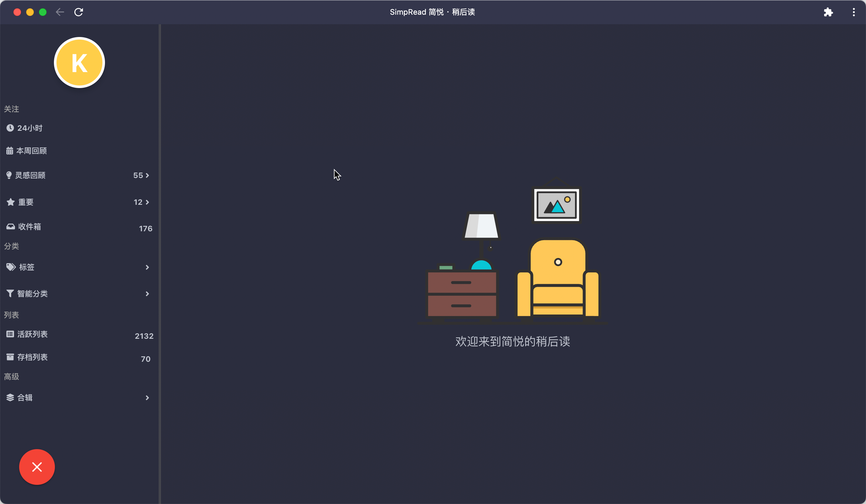Expand the 重要 chevron beside 12
The height and width of the screenshot is (504, 866).
pos(147,202)
